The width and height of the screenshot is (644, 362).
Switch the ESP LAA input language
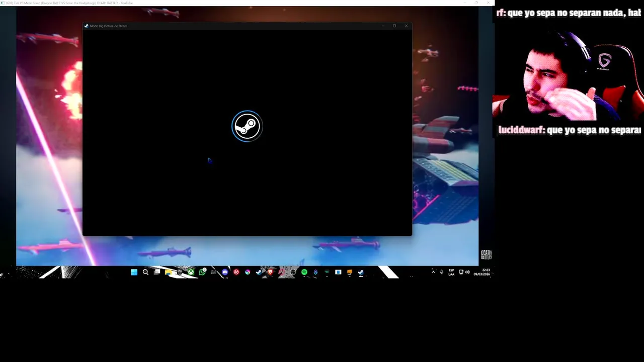451,272
